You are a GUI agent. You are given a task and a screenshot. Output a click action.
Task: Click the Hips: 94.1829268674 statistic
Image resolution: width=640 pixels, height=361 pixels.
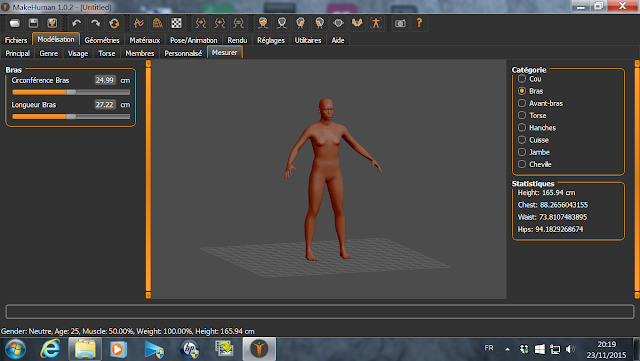(550, 229)
